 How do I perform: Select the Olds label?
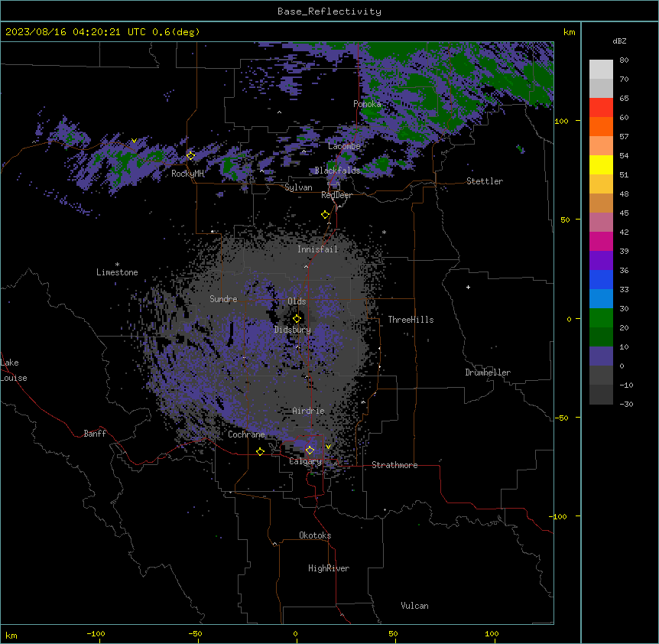pos(297,301)
